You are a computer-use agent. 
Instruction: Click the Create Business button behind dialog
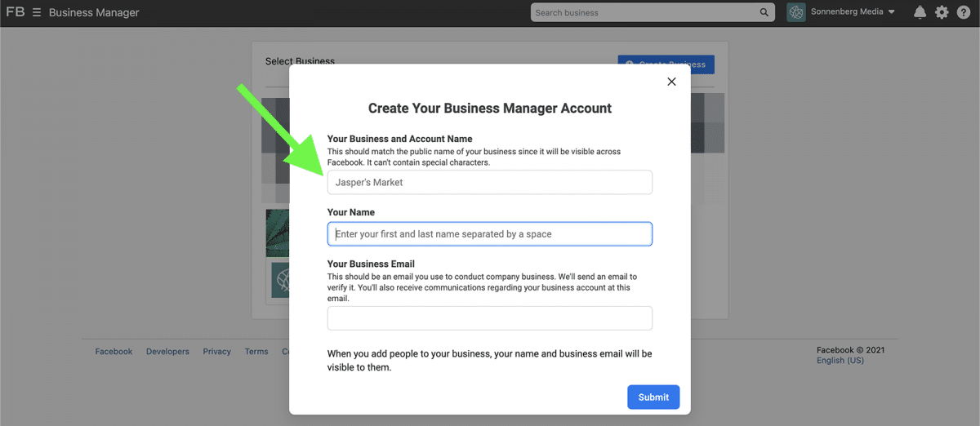666,64
